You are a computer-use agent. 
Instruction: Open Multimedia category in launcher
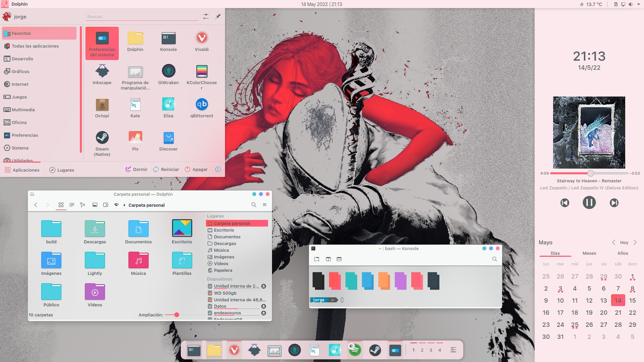(x=39, y=110)
